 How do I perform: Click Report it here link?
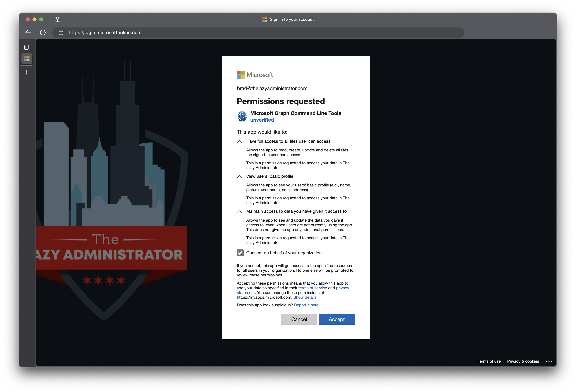(306, 305)
